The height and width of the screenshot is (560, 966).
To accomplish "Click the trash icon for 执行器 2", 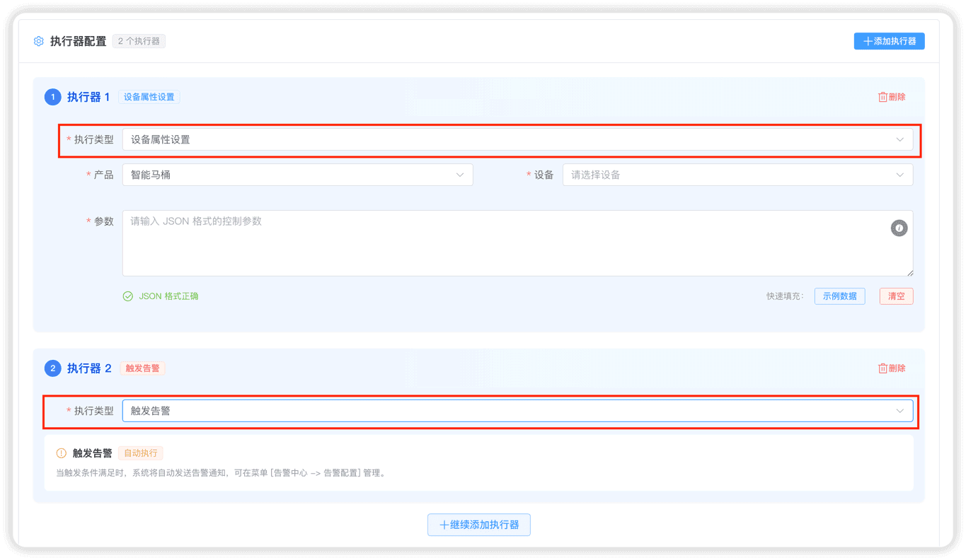I will 882,368.
